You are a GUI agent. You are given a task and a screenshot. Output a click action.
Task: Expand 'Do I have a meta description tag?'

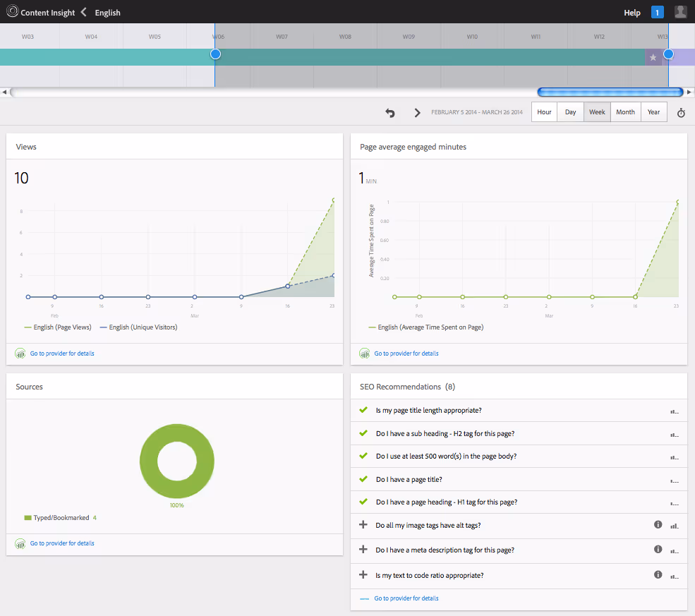pyautogui.click(x=364, y=549)
